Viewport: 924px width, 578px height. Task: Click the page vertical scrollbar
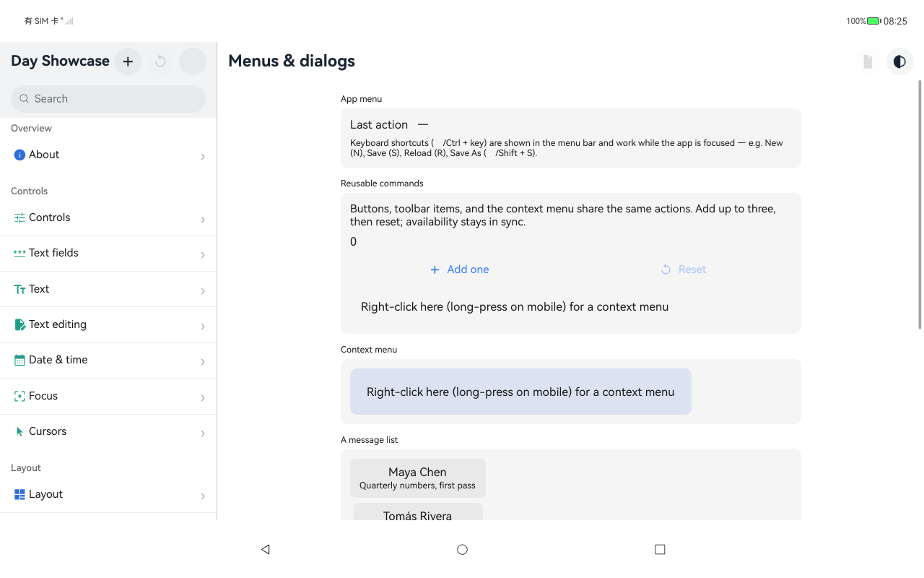point(920,204)
